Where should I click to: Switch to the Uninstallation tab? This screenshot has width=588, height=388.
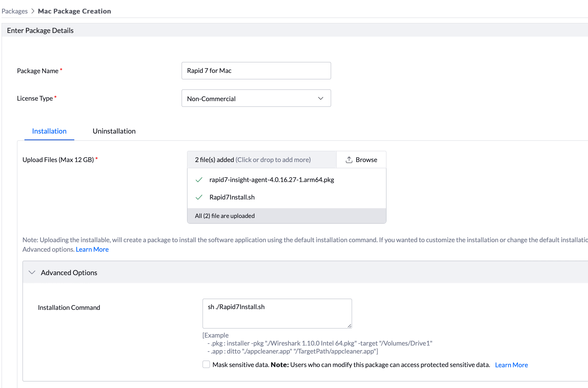[x=114, y=131]
